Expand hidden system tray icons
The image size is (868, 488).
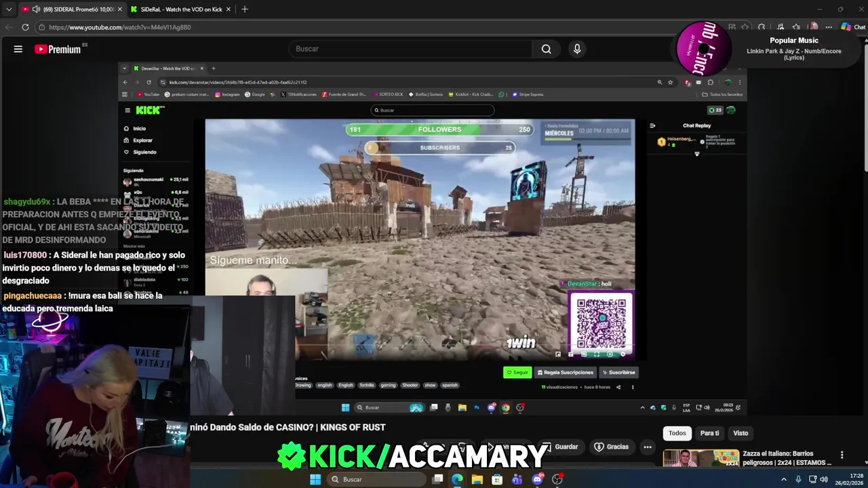784,479
